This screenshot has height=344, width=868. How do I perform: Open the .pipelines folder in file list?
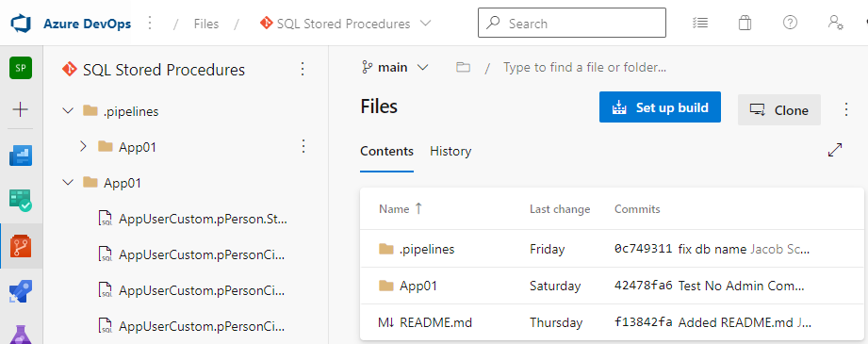tap(427, 249)
